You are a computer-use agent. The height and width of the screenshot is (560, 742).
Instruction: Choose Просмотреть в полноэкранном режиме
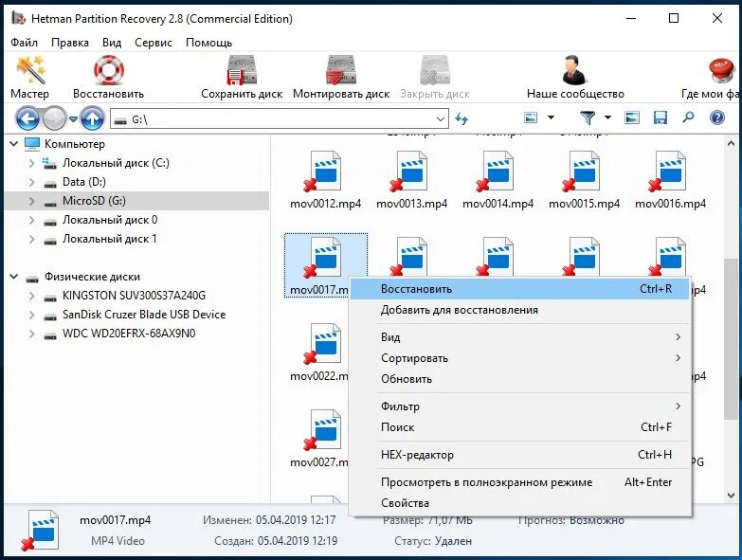[x=519, y=482]
